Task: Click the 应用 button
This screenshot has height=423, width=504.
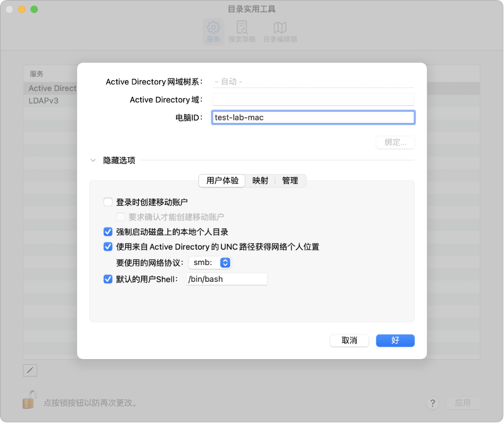Action: (x=463, y=403)
